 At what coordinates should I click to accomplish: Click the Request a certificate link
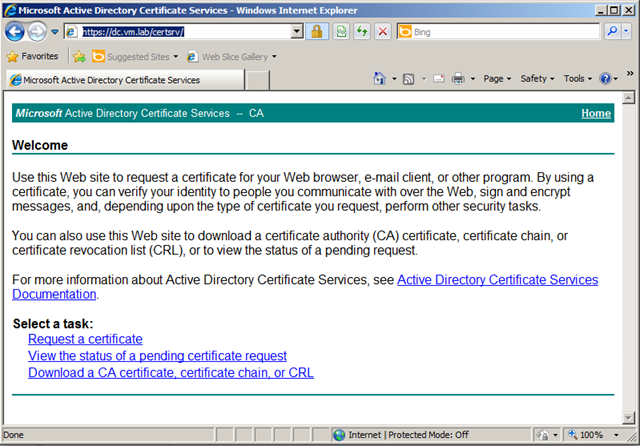[85, 339]
